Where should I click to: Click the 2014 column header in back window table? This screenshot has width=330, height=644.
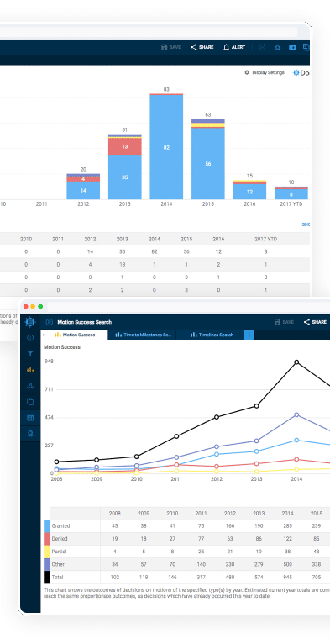click(154, 239)
